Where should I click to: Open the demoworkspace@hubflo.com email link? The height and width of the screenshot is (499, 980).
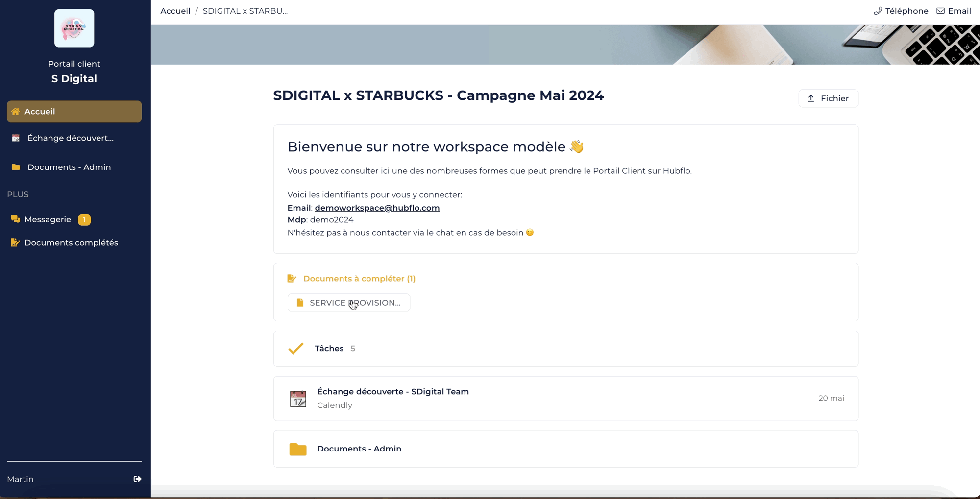[x=377, y=208]
